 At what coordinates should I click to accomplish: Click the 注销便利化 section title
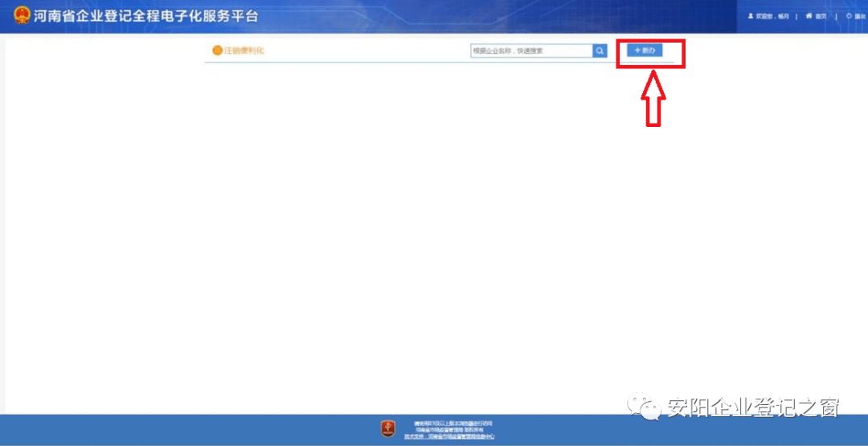(244, 51)
